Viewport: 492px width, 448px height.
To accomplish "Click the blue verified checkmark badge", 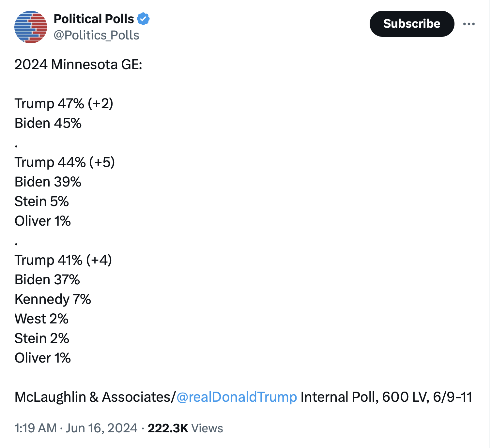I will click(143, 19).
